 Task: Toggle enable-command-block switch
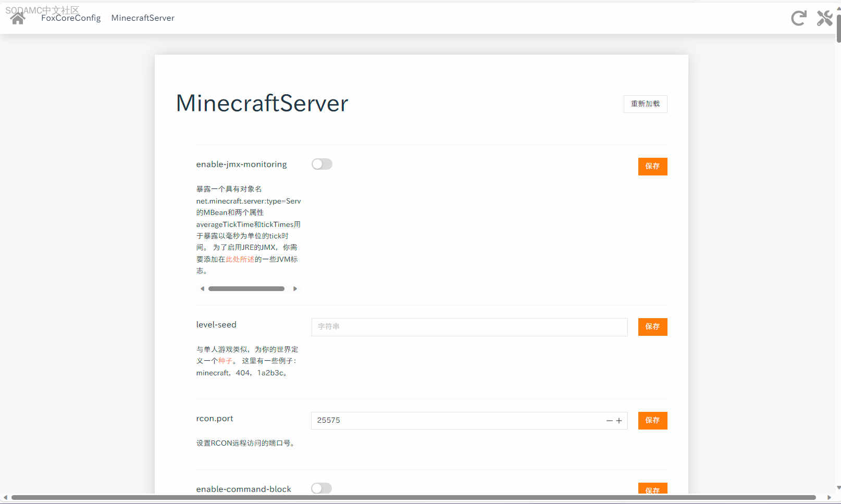tap(321, 488)
